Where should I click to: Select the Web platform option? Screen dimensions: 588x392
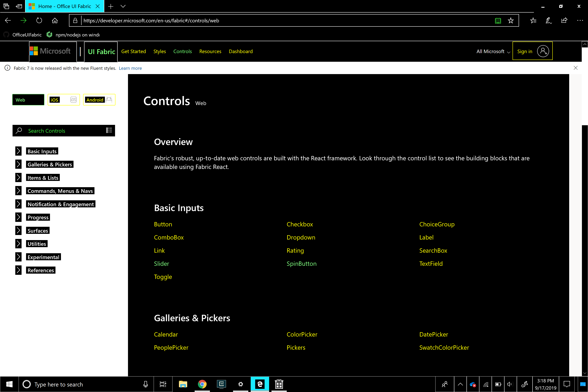coord(28,100)
